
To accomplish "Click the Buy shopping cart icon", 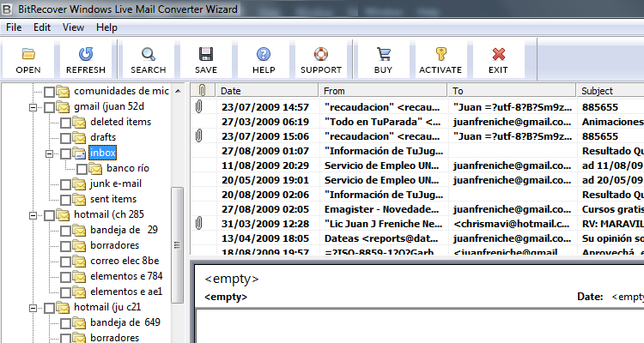I will click(x=383, y=54).
